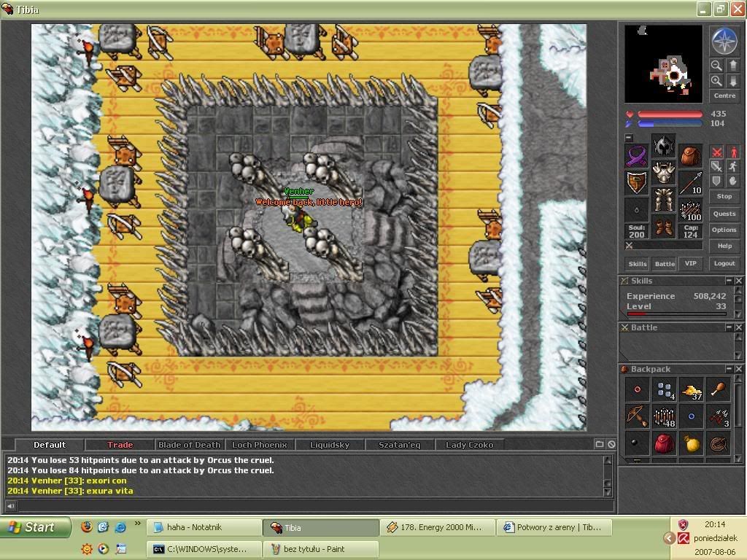Move the minimap down one floor
747x560 pixels.
(732, 81)
